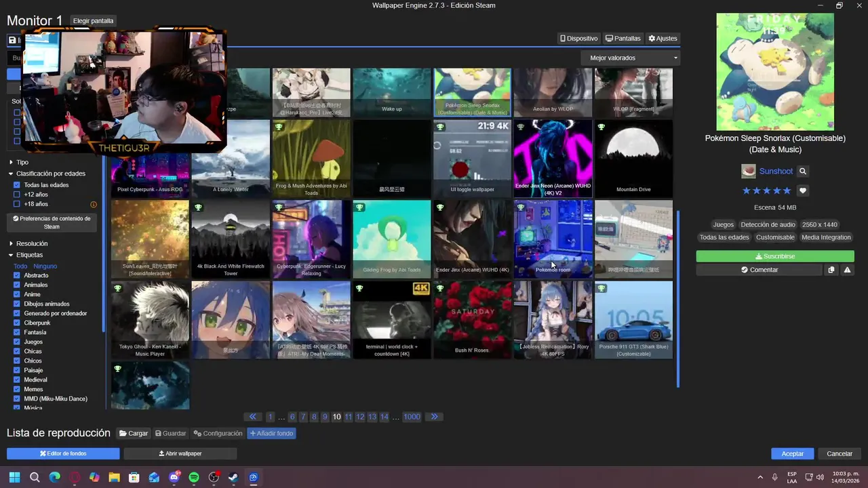Click Guardar playlist button
Screen dimensions: 868x488
point(170,434)
